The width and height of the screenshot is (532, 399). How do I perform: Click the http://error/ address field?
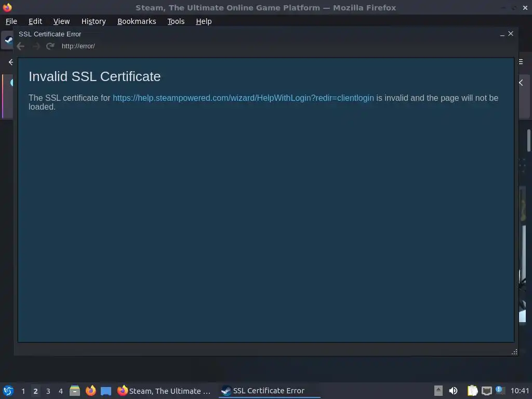coord(78,46)
